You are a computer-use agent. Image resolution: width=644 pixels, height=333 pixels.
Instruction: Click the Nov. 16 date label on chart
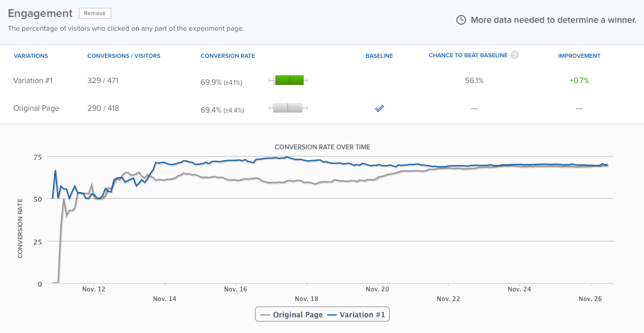coord(235,289)
